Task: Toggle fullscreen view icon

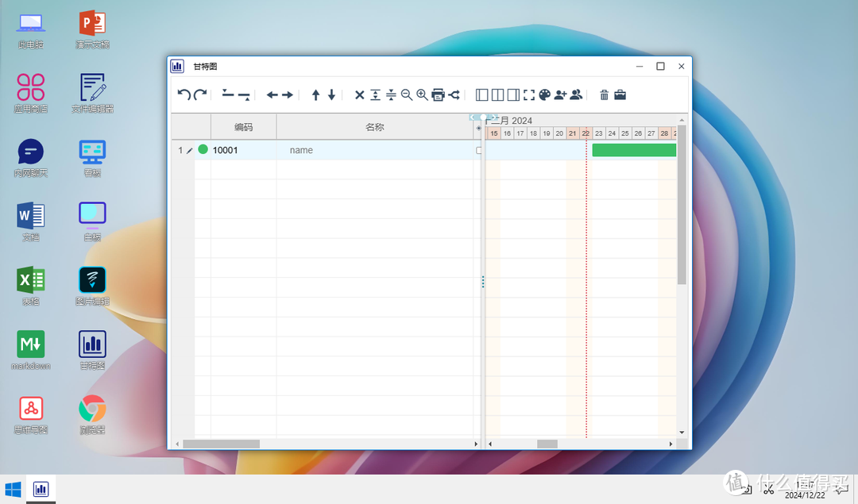Action: pos(529,95)
